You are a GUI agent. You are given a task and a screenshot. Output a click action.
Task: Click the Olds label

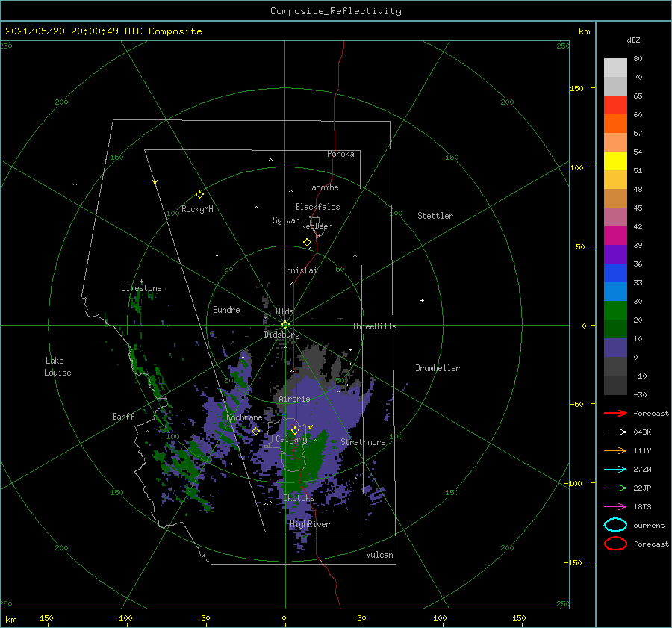coord(284,311)
